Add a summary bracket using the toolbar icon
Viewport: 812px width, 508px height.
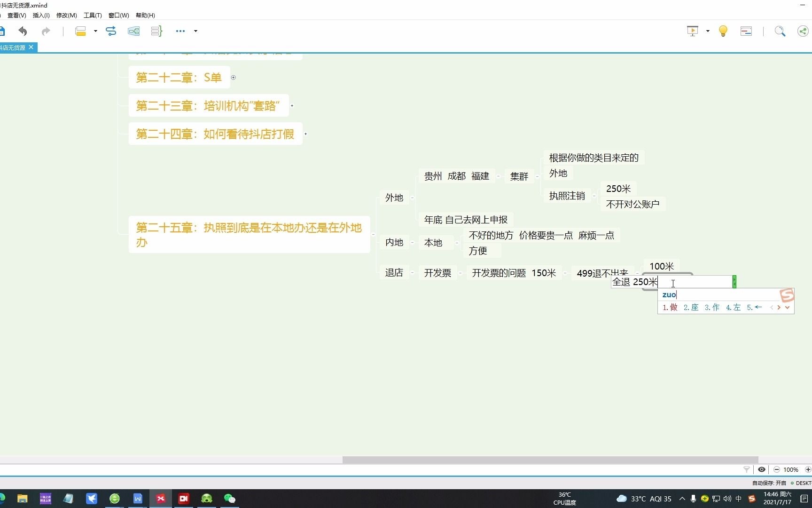click(156, 31)
